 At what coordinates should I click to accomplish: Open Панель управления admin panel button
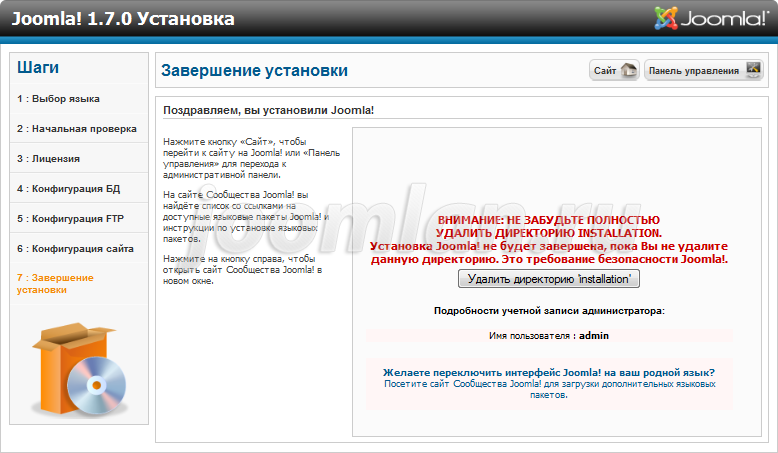click(704, 70)
